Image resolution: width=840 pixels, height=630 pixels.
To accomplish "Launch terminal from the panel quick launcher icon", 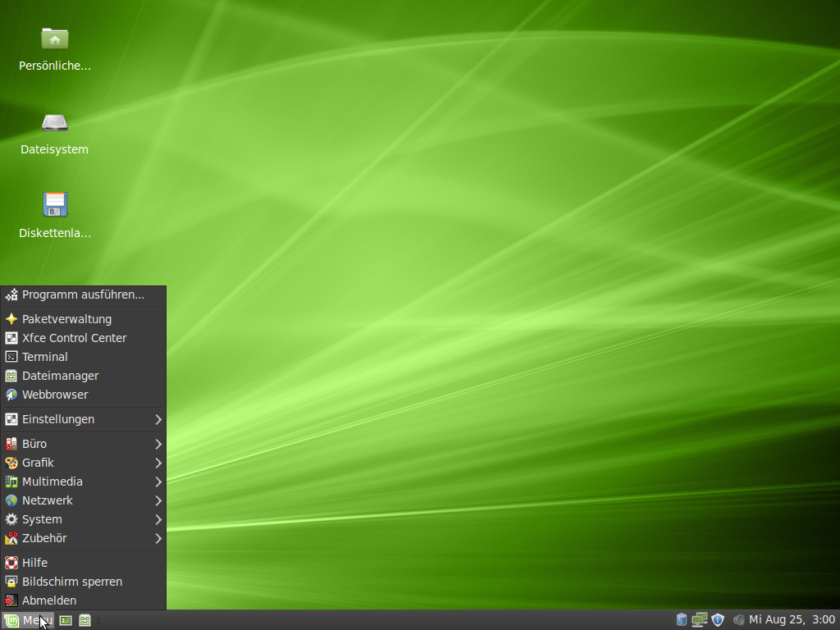I will [x=66, y=620].
